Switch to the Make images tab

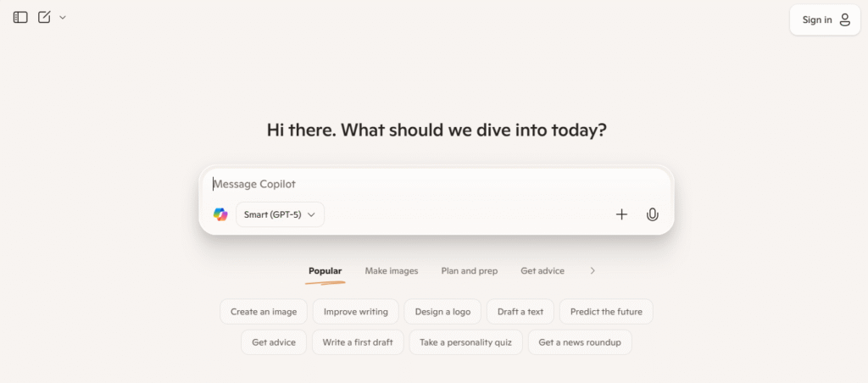tap(392, 271)
